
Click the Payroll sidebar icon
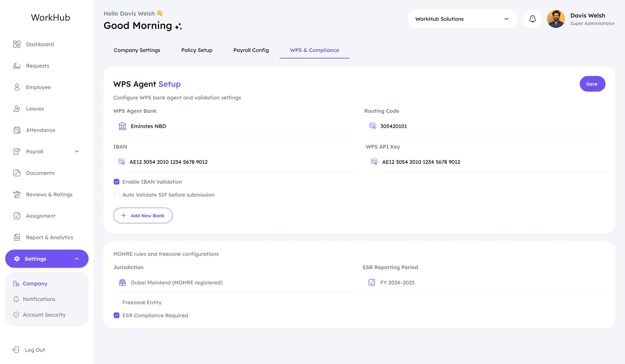[x=17, y=151]
